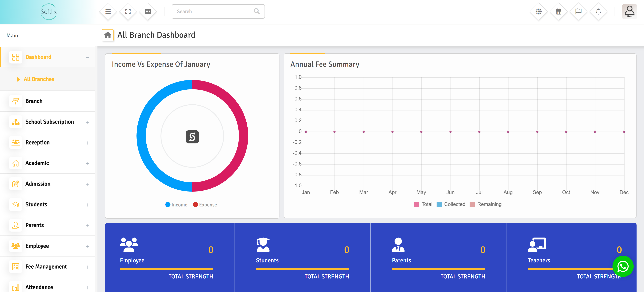644x292 pixels.
Task: Click the Total pink legend swatch
Action: tap(417, 204)
